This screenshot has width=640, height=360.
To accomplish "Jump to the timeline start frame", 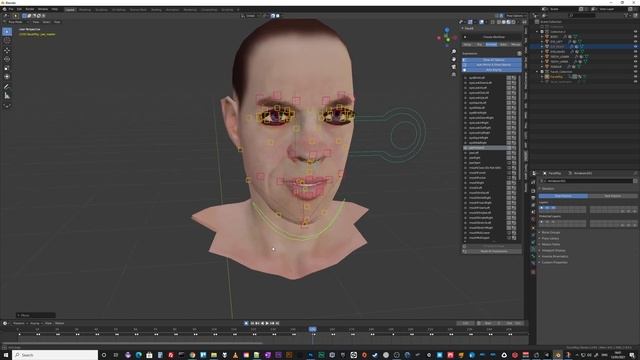I will click(253, 323).
